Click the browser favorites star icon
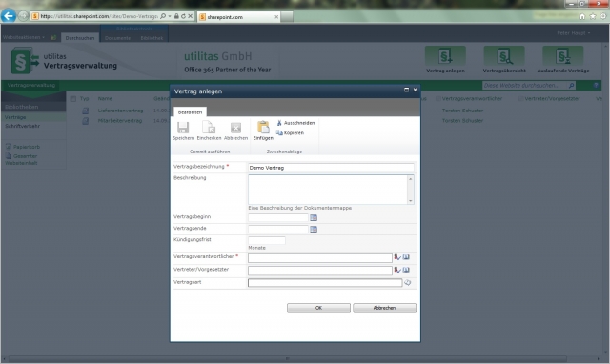The image size is (610, 364). pyautogui.click(x=593, y=16)
